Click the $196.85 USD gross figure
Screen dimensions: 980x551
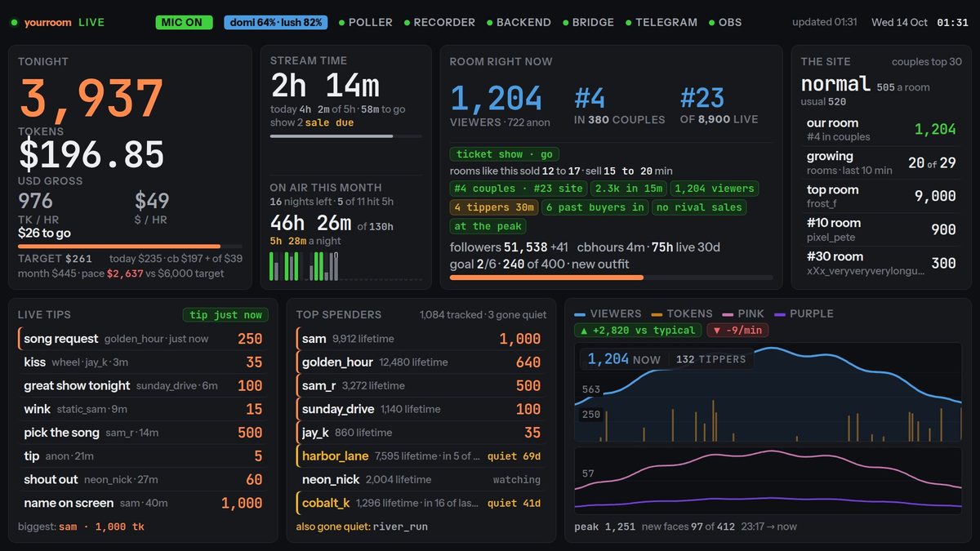coord(91,155)
